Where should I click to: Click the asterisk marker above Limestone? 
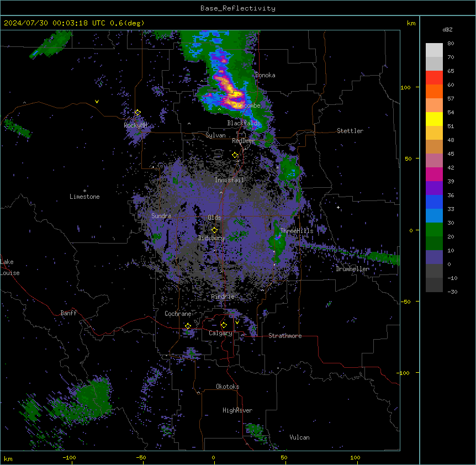coord(84,191)
